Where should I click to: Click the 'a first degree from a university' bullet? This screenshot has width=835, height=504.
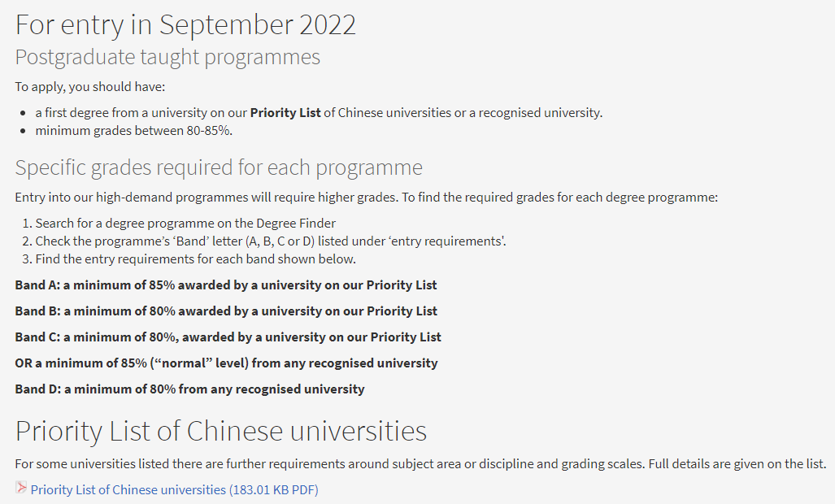coord(319,113)
